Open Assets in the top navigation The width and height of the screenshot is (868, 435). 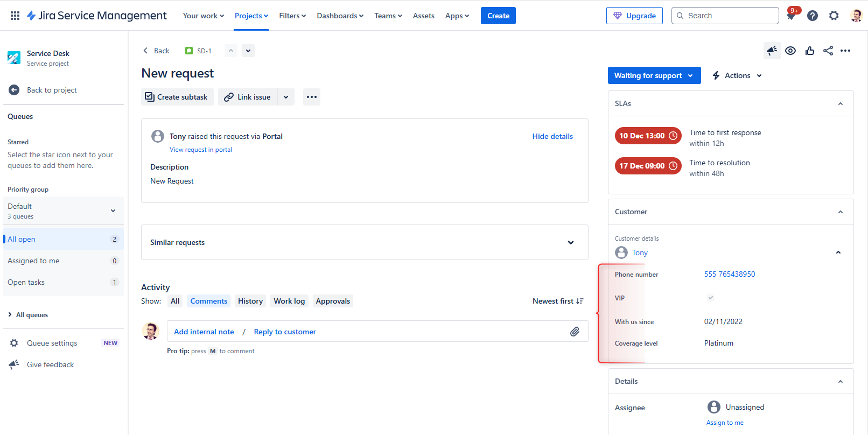(424, 16)
